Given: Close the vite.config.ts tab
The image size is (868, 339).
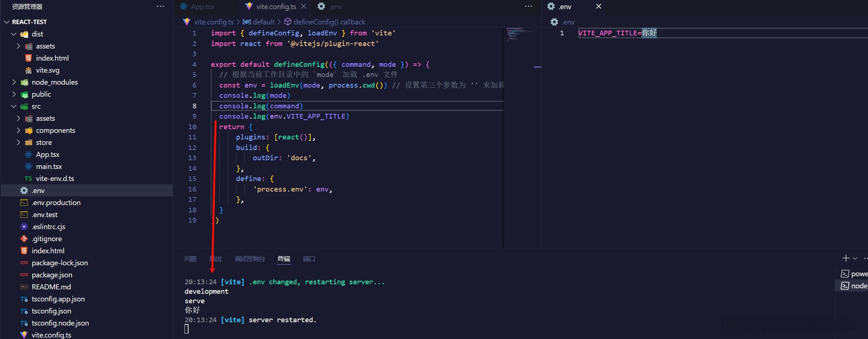Looking at the screenshot, I should tap(303, 6).
